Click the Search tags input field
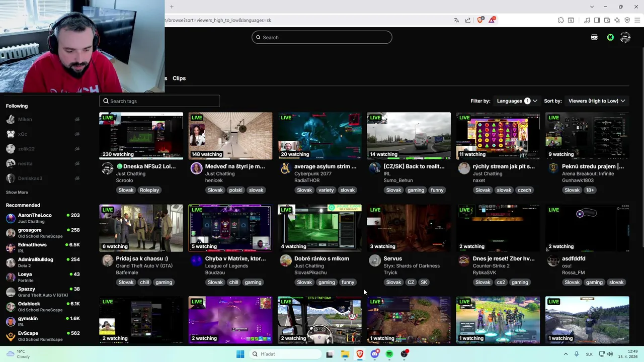 pyautogui.click(x=159, y=101)
